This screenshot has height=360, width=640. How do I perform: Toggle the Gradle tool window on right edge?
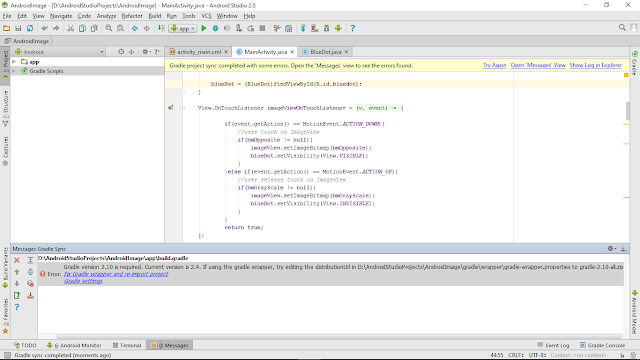point(635,63)
